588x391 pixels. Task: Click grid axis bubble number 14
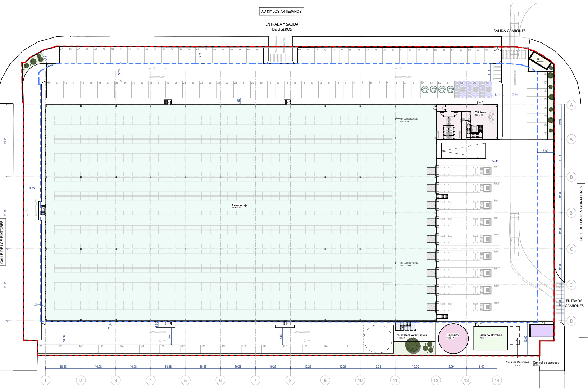[x=497, y=380]
